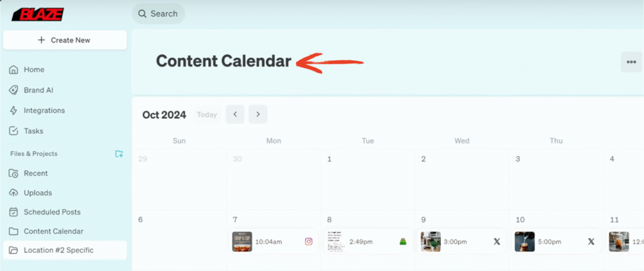Click the Search field
This screenshot has height=271, width=644.
click(158, 14)
